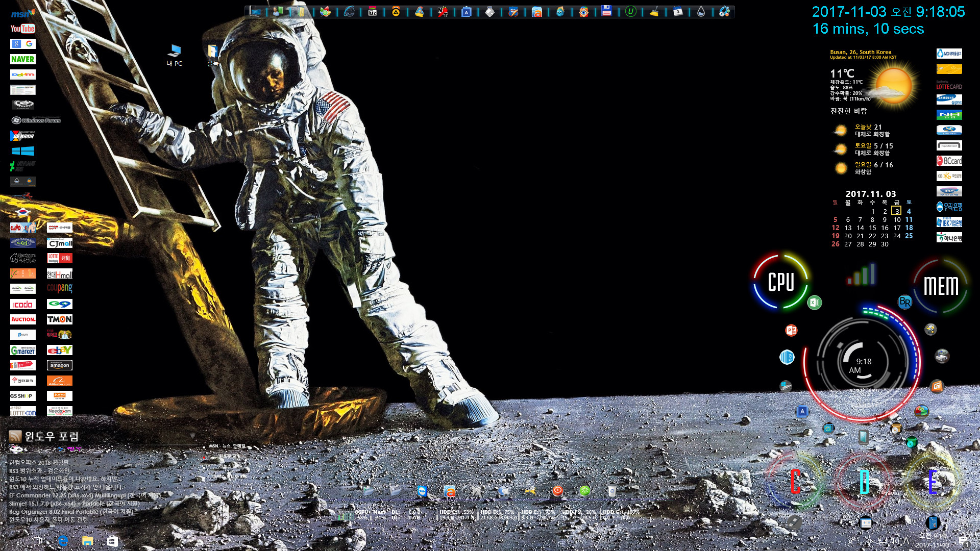Open the action center notification icon
980x551 pixels.
point(963,541)
